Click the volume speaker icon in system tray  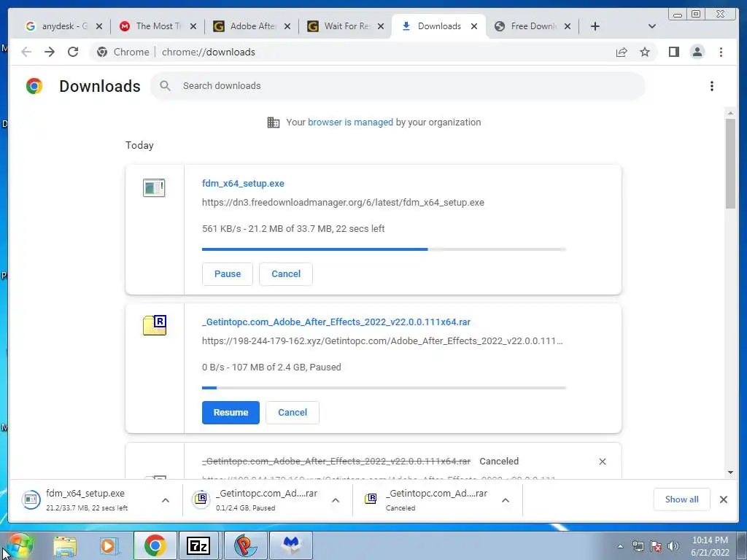point(673,546)
